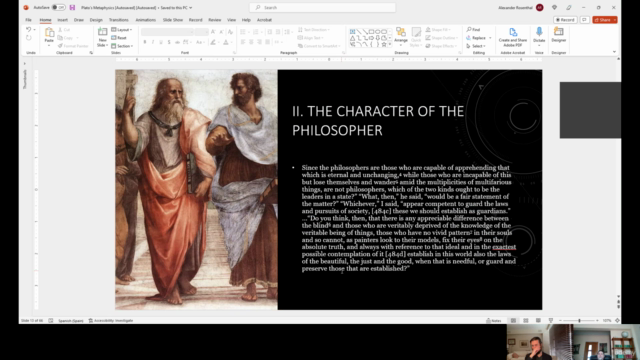Click the Search box in title bar
The width and height of the screenshot is (640, 360).
pyautogui.click(x=322, y=7)
